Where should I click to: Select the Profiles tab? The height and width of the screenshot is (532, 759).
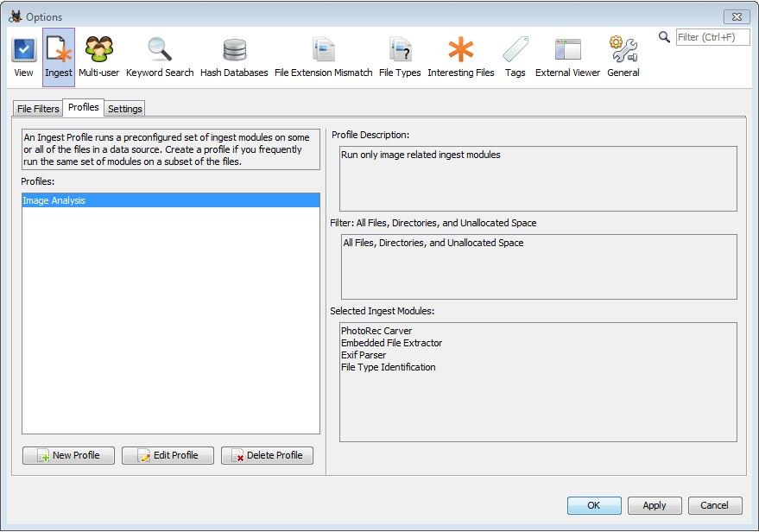(84, 108)
